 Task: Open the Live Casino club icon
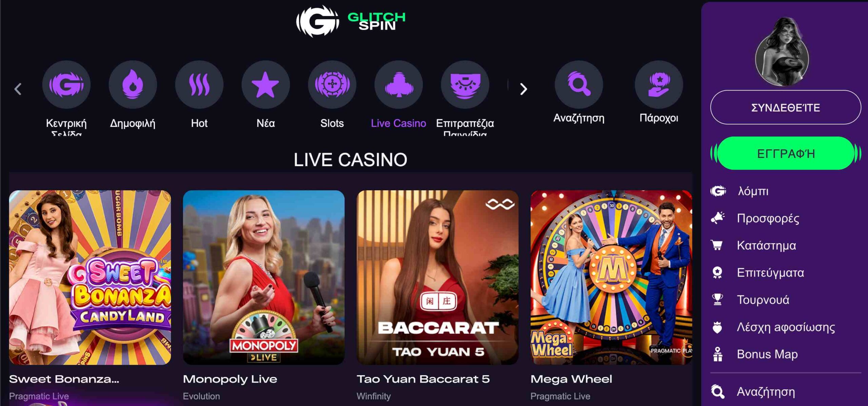click(398, 84)
